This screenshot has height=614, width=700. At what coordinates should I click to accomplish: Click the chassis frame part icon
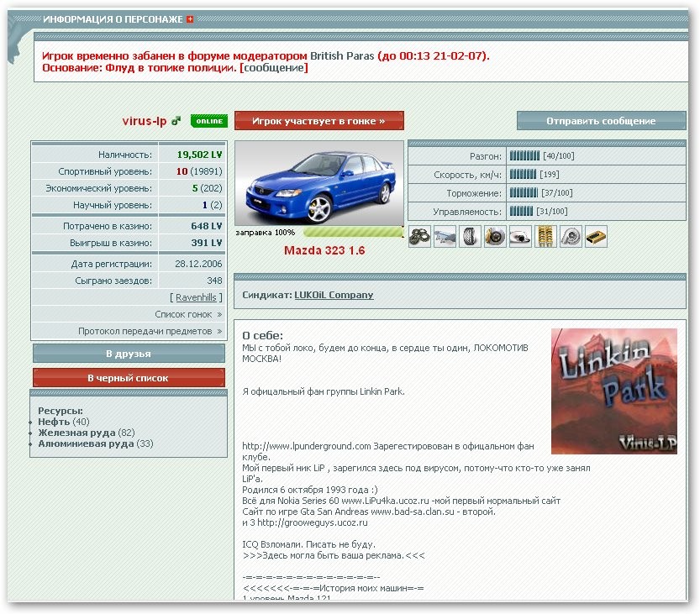pyautogui.click(x=445, y=237)
